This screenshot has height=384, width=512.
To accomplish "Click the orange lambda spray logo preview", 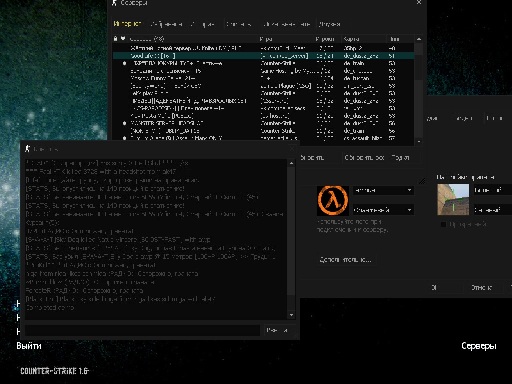I will tap(332, 201).
